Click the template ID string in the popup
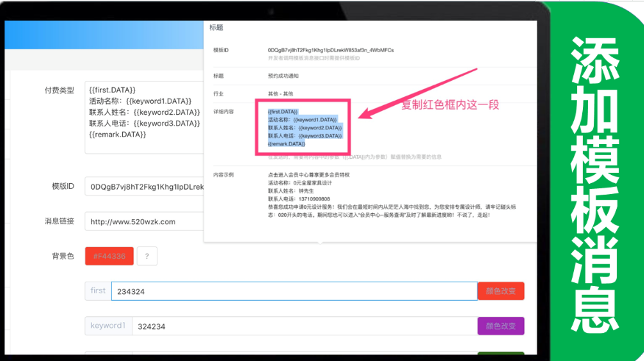The height and width of the screenshot is (361, 644). [330, 50]
